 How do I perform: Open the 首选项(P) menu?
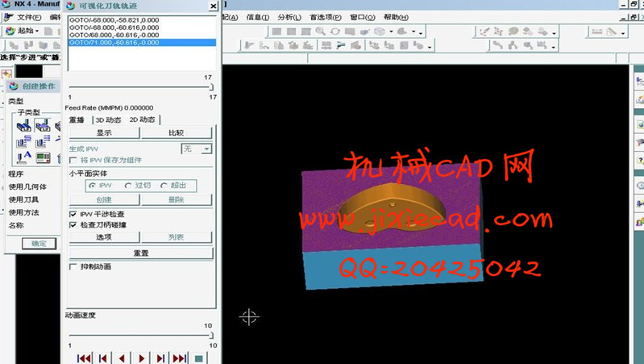(x=326, y=17)
